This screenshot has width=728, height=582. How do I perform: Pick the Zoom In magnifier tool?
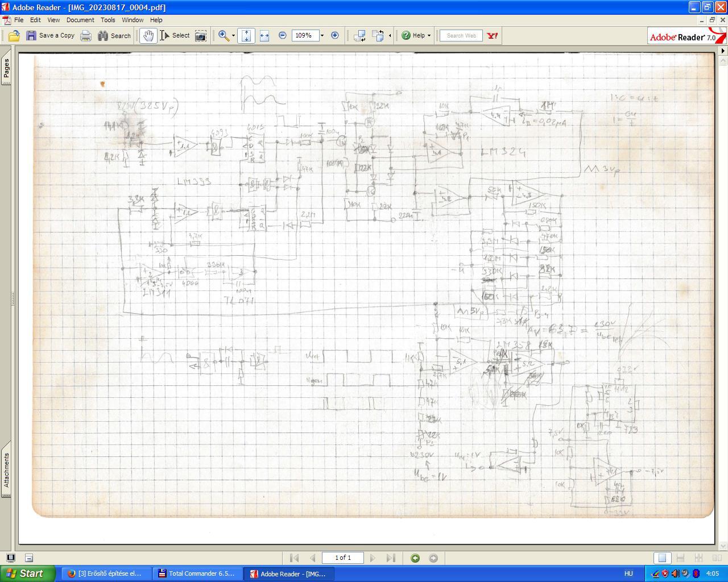(224, 35)
